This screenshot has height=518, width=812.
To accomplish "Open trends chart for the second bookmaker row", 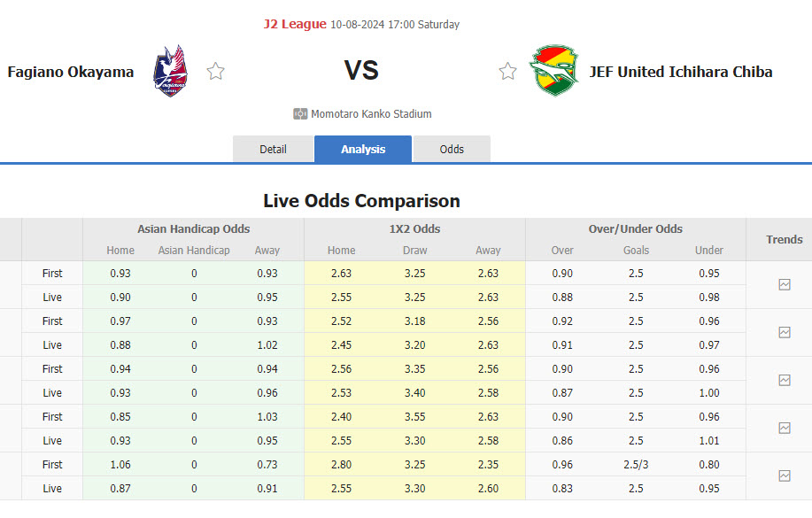I will pyautogui.click(x=784, y=333).
